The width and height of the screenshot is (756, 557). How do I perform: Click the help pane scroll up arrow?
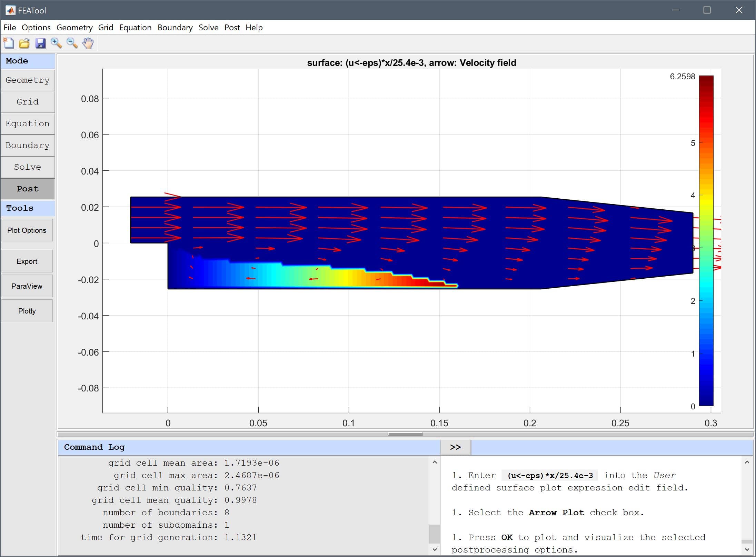tap(747, 462)
